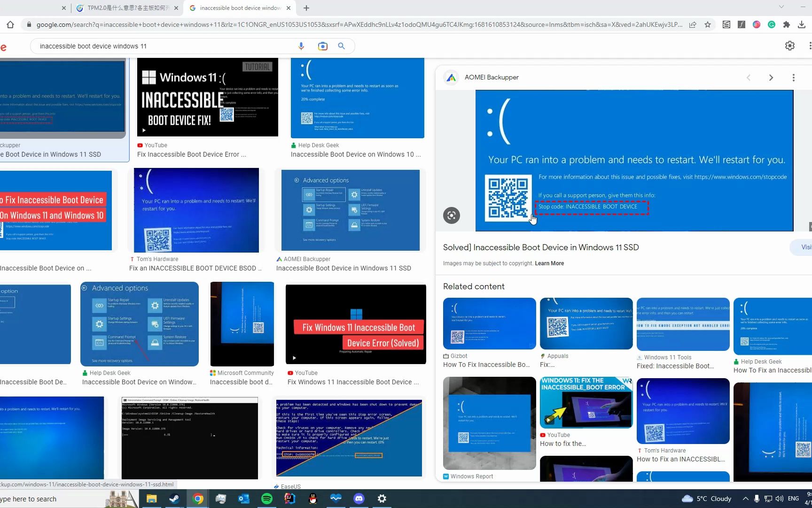Click the Google Lens icon on preview image
This screenshot has width=812, height=508.
[x=452, y=215]
